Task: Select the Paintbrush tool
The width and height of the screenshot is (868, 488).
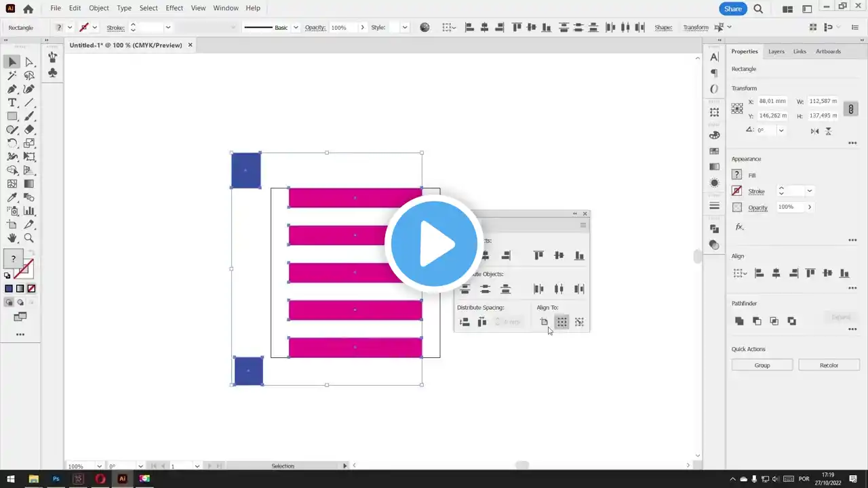Action: coord(29,116)
